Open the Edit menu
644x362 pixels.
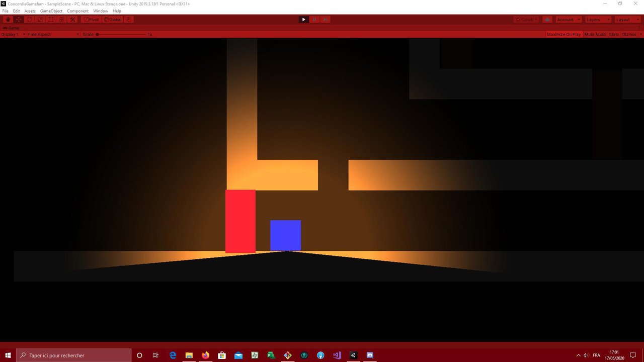click(x=17, y=11)
